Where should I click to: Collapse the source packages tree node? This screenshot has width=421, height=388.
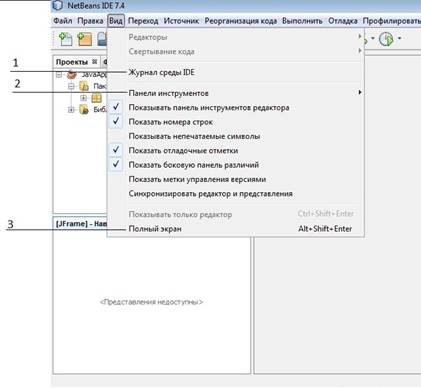71,86
